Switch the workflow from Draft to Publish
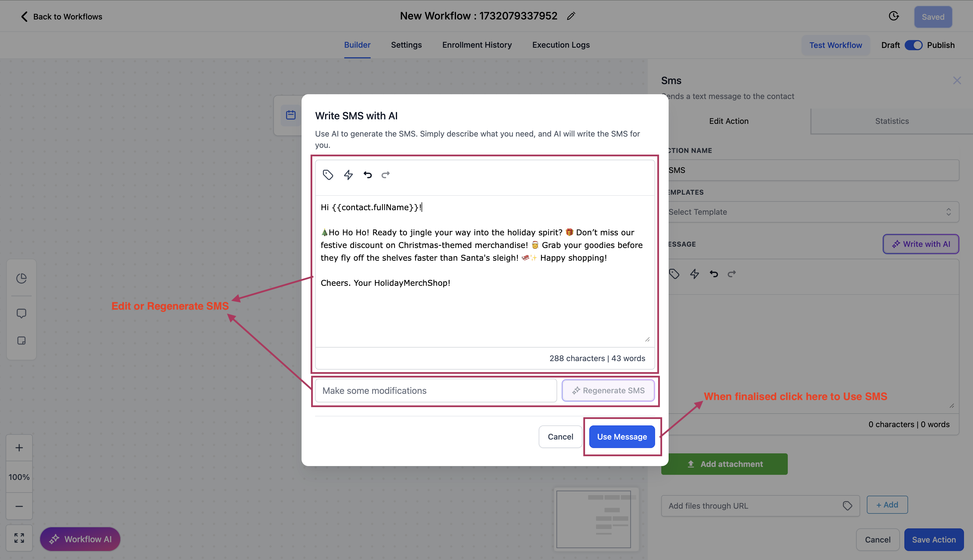The width and height of the screenshot is (973, 560). pos(914,45)
